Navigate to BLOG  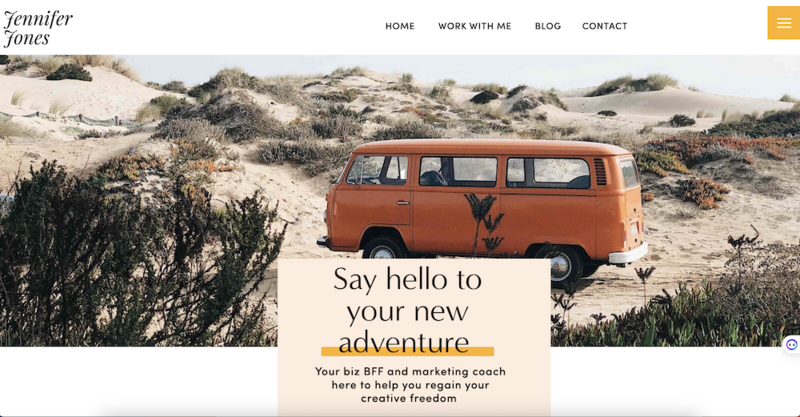click(x=547, y=26)
